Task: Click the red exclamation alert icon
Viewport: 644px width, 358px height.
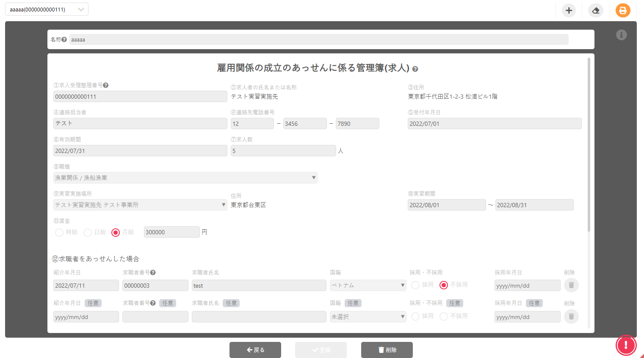Action: click(x=626, y=345)
